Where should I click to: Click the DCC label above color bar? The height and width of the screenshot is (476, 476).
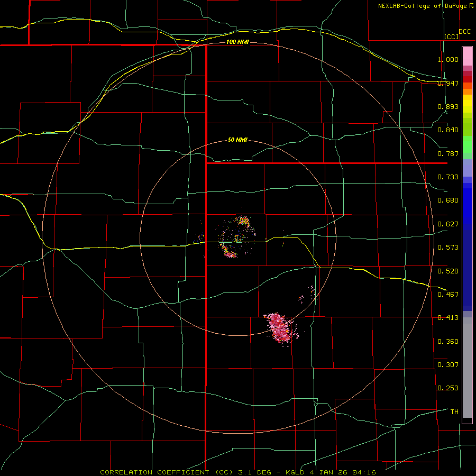click(x=464, y=31)
